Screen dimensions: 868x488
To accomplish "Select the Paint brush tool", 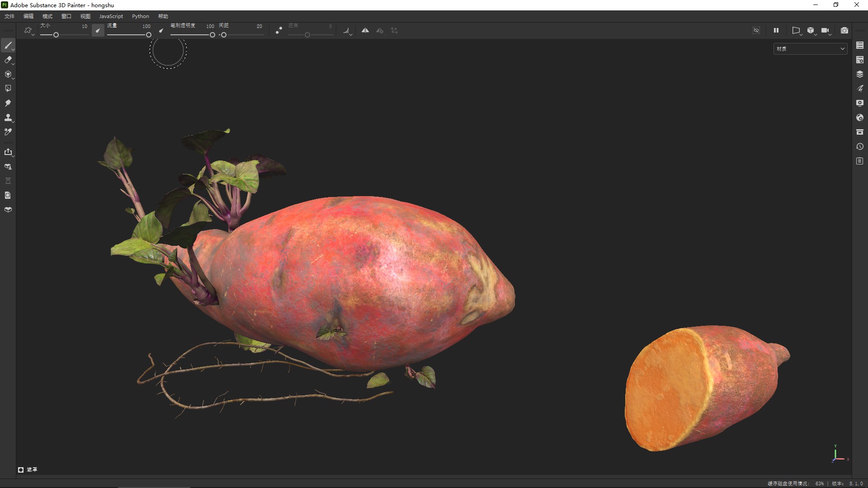I will click(8, 45).
